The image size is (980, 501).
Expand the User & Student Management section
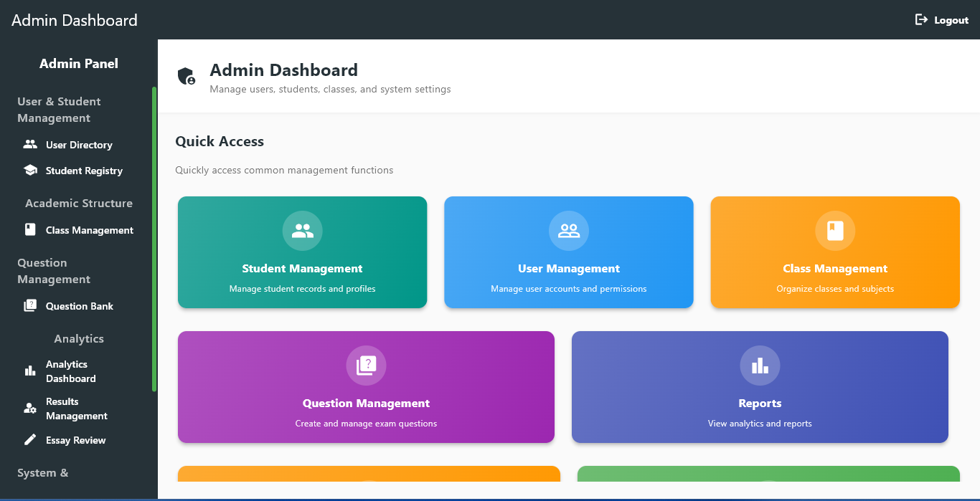click(x=59, y=109)
